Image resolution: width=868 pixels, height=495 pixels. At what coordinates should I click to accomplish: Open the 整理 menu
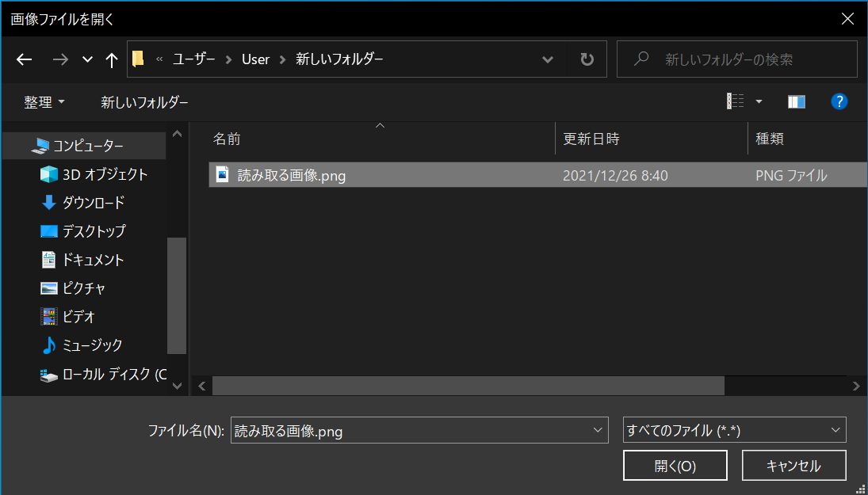pyautogui.click(x=44, y=101)
